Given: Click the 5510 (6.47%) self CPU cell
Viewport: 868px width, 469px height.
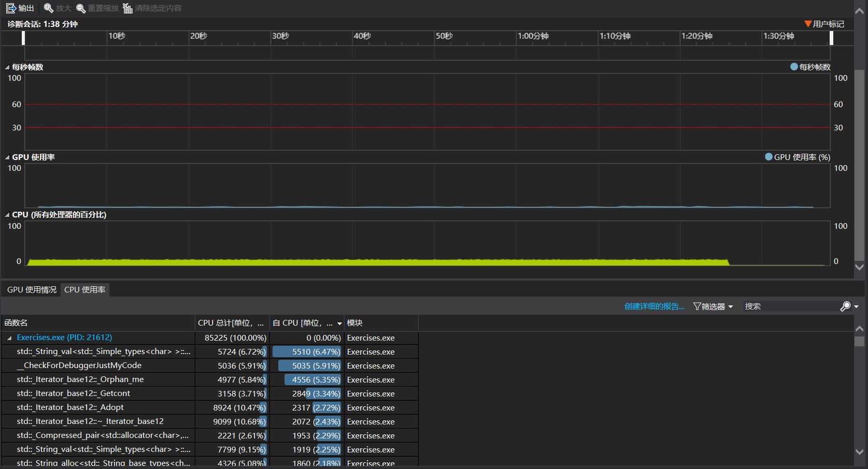Looking at the screenshot, I should click(x=307, y=351).
